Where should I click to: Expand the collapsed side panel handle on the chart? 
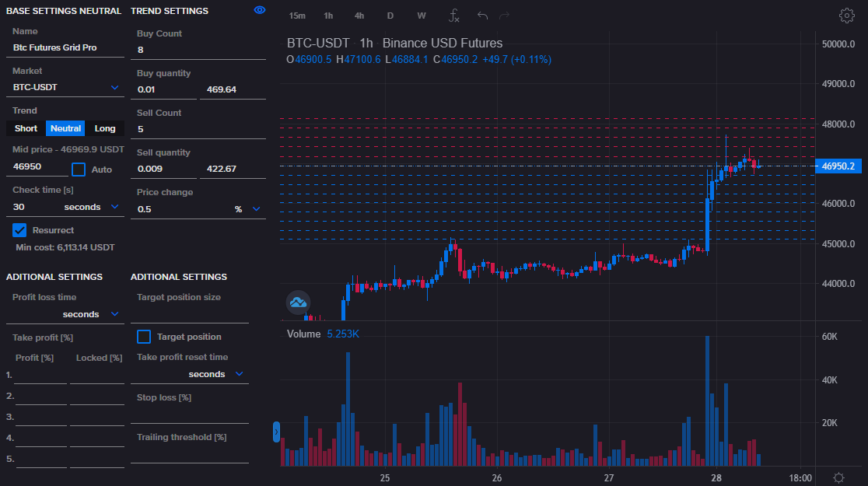tap(276, 432)
